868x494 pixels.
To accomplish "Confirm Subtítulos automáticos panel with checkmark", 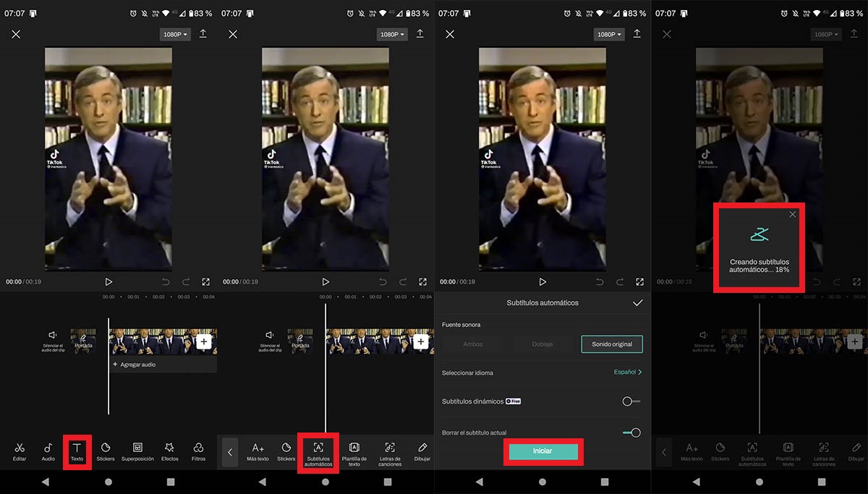I will 637,302.
